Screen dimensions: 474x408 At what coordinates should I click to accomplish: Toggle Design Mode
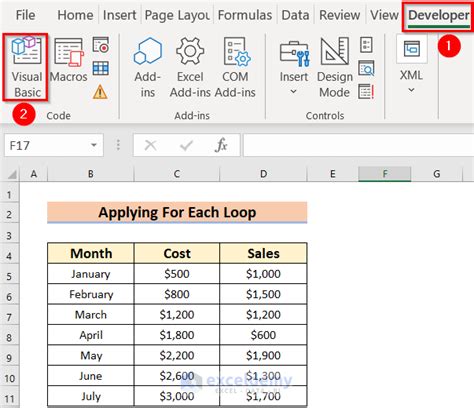coord(335,68)
